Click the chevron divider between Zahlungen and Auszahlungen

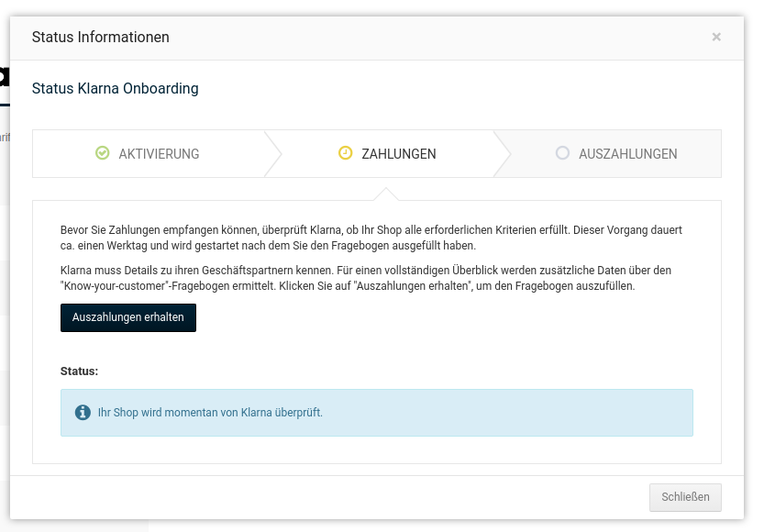pyautogui.click(x=502, y=153)
